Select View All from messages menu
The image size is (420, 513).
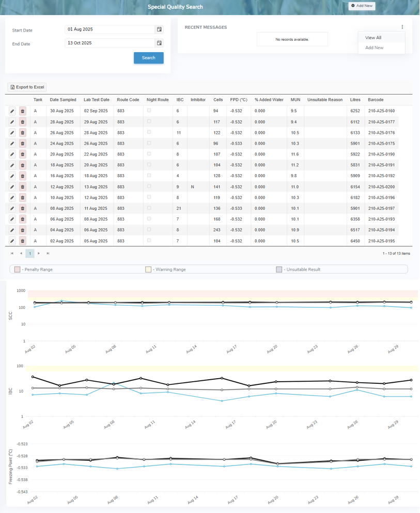click(x=373, y=38)
